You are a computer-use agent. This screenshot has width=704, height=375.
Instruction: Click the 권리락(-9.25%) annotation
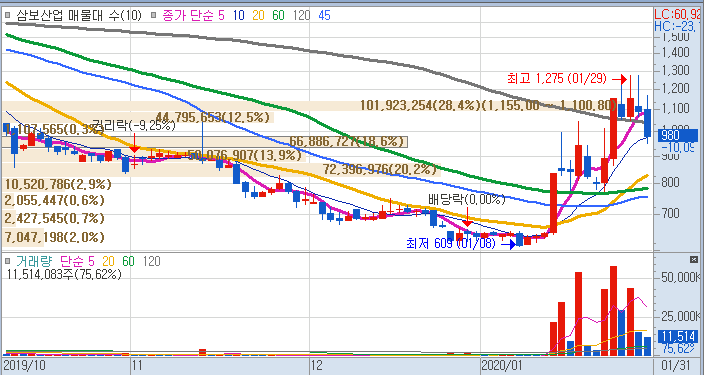[x=133, y=125]
